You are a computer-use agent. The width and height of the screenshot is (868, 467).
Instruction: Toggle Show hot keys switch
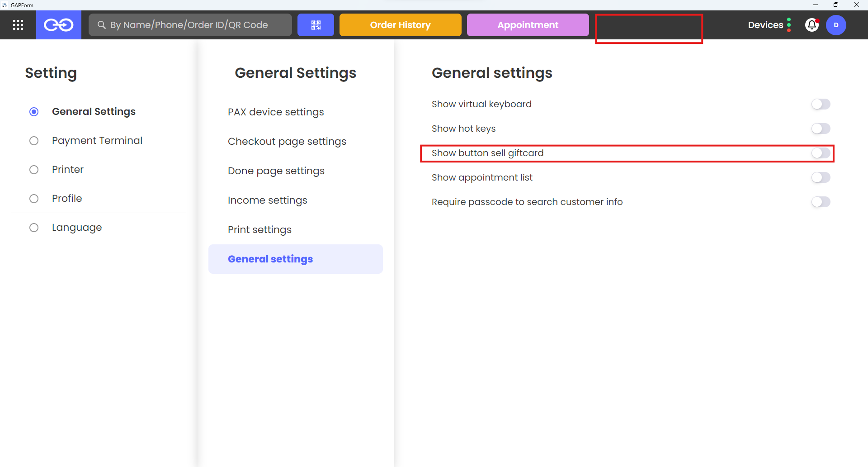coord(821,129)
